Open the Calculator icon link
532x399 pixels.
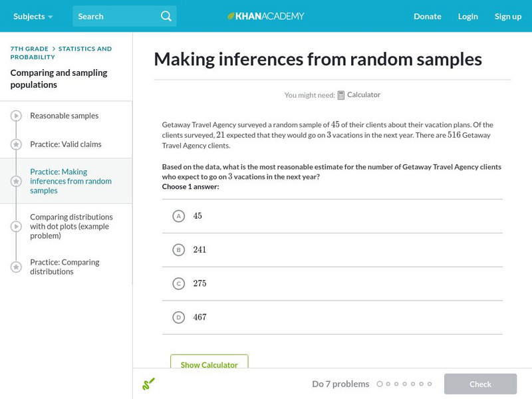[341, 95]
